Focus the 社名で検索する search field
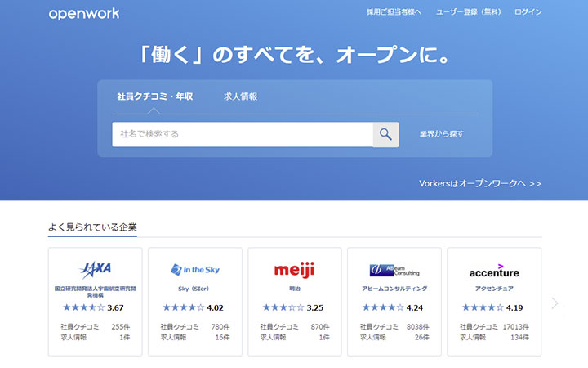This screenshot has height=368, width=588. point(242,134)
